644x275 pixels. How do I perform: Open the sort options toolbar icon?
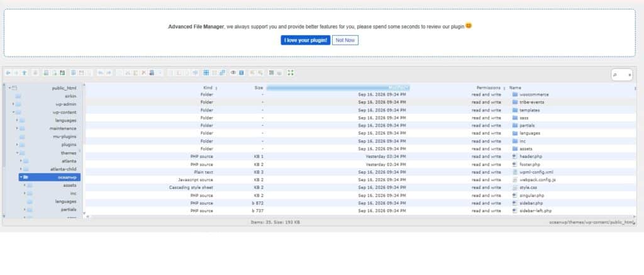[x=279, y=73]
